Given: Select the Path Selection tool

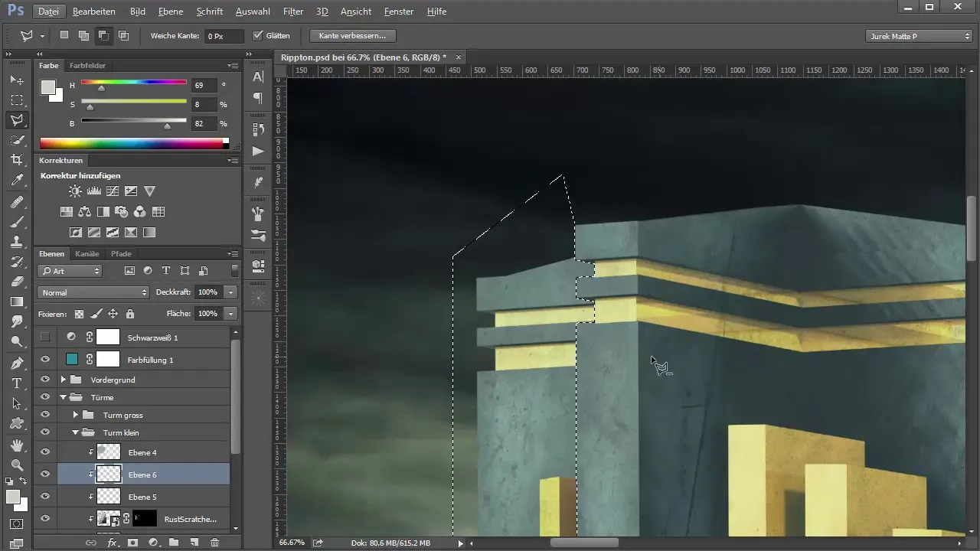Looking at the screenshot, I should pos(17,403).
